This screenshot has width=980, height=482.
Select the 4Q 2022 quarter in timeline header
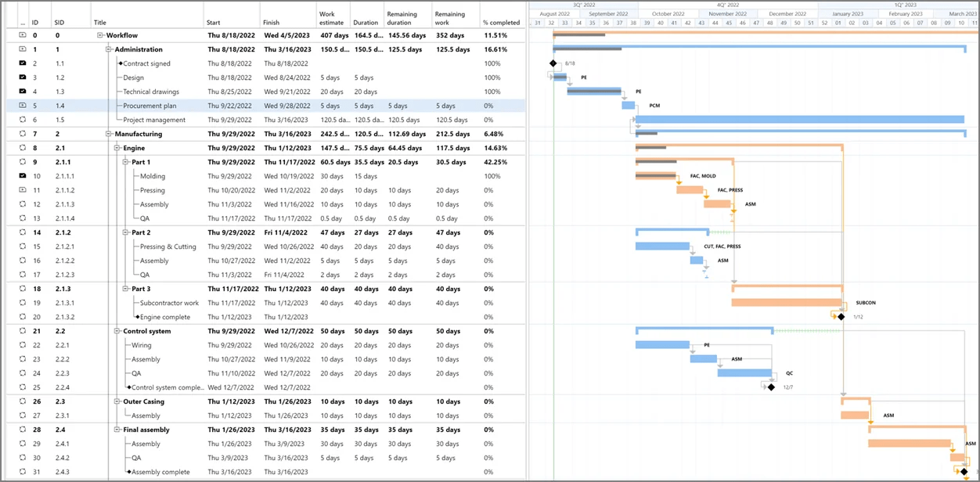[x=728, y=5]
